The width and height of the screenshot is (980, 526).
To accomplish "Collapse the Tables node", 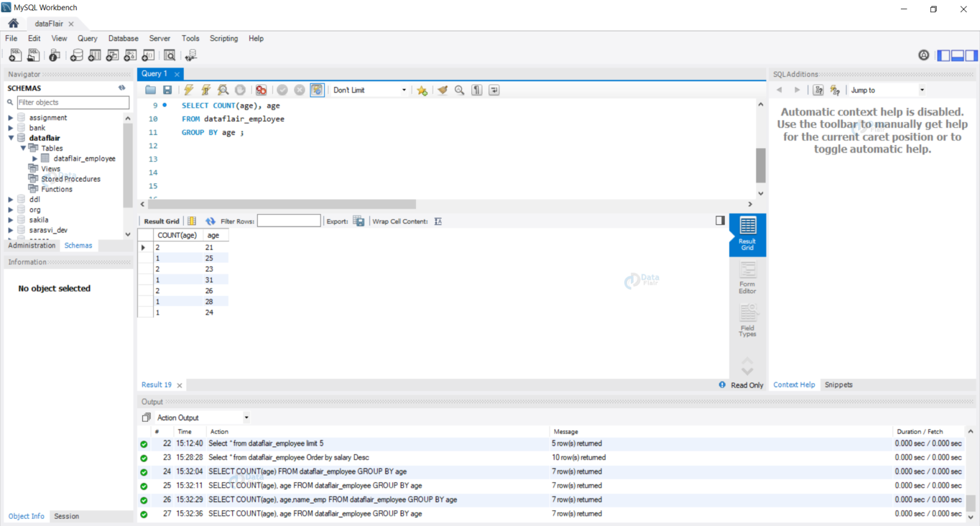I will 23,148.
